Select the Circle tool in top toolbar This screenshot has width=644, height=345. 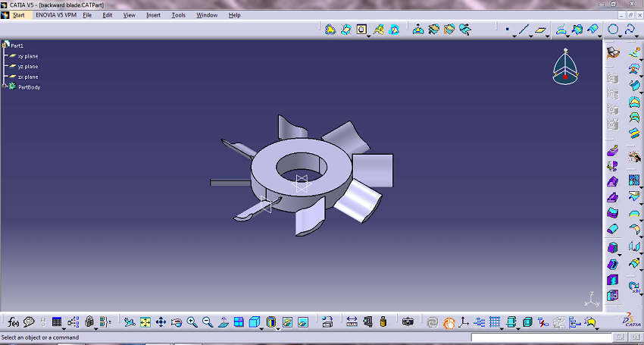point(613,30)
